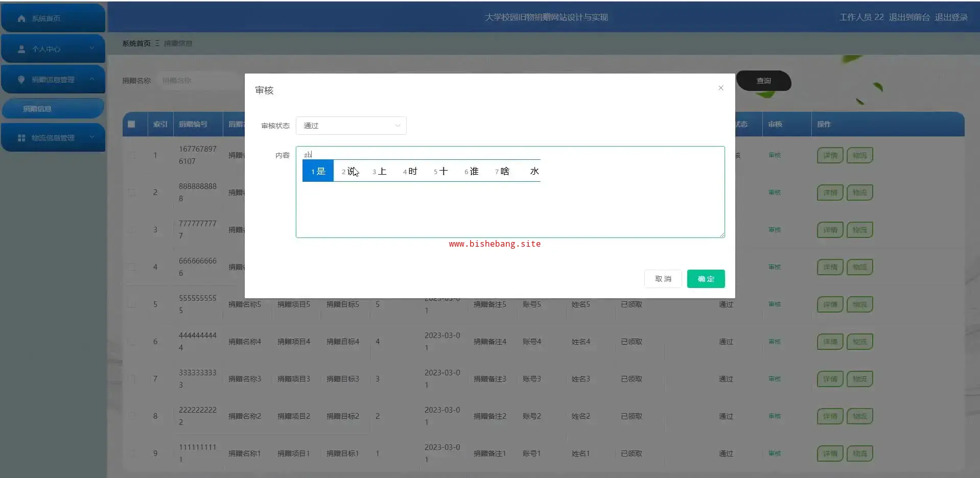Image resolution: width=980 pixels, height=478 pixels.
Task: Click the 索引 column header
Action: pos(160,124)
